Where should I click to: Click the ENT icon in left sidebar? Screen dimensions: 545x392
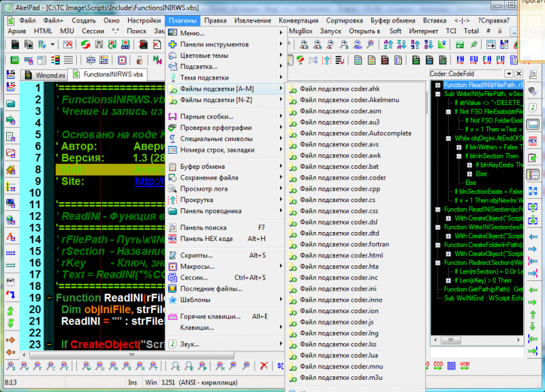(x=11, y=281)
